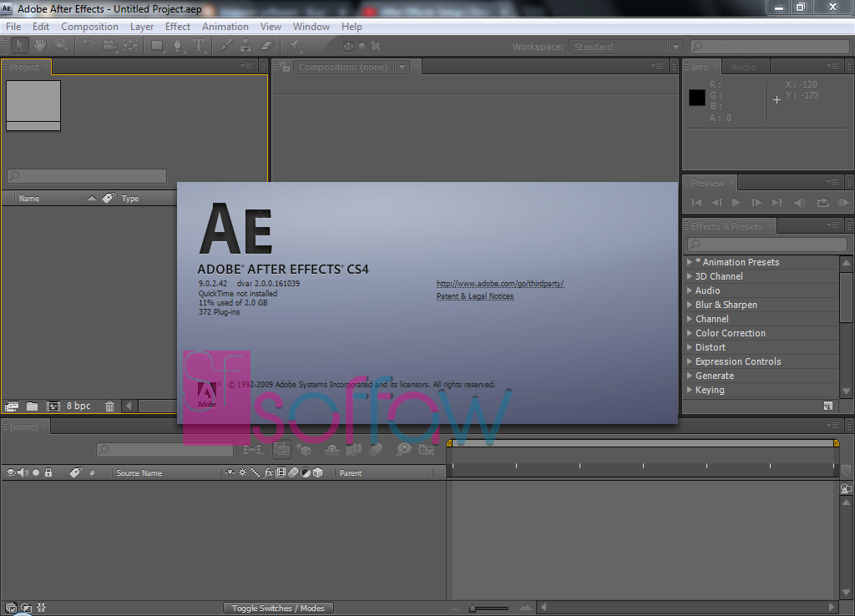The width and height of the screenshot is (855, 616).
Task: Click the Draft 3D icon in timeline
Action: 302,450
